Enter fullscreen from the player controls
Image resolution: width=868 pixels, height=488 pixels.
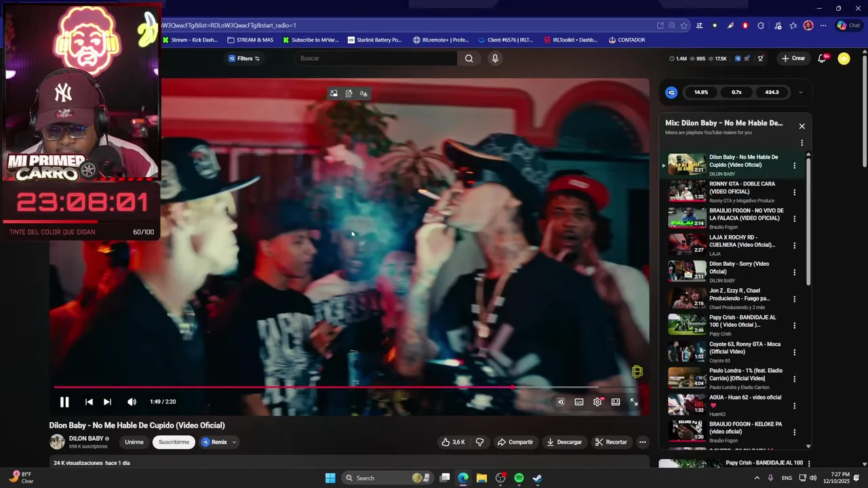(x=634, y=402)
